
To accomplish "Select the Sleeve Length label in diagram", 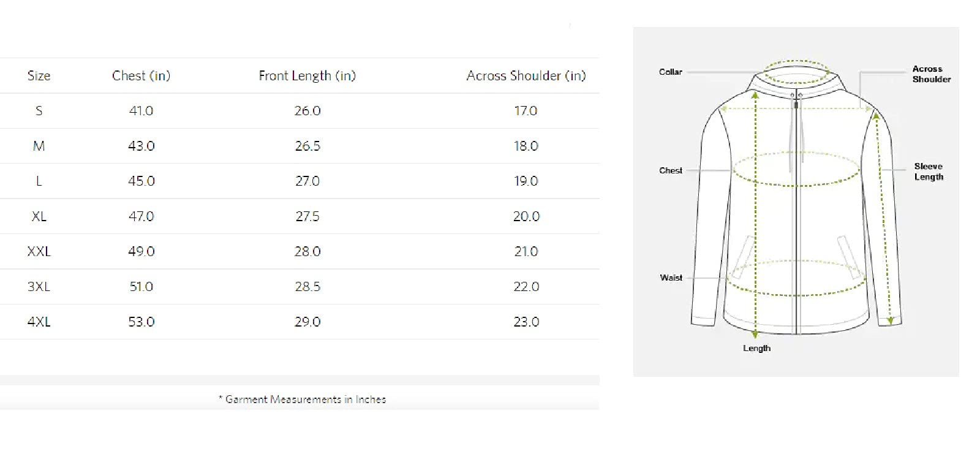I will [929, 172].
